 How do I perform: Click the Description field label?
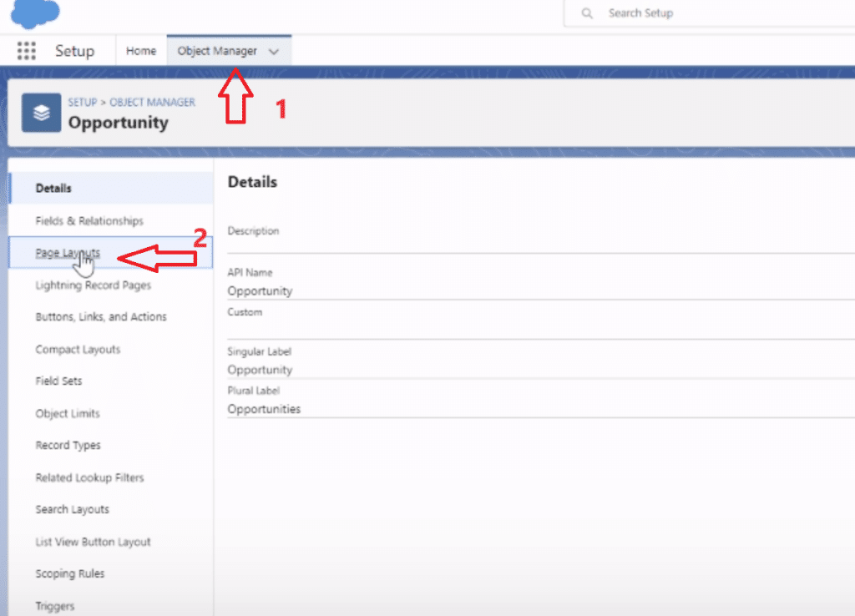click(254, 231)
